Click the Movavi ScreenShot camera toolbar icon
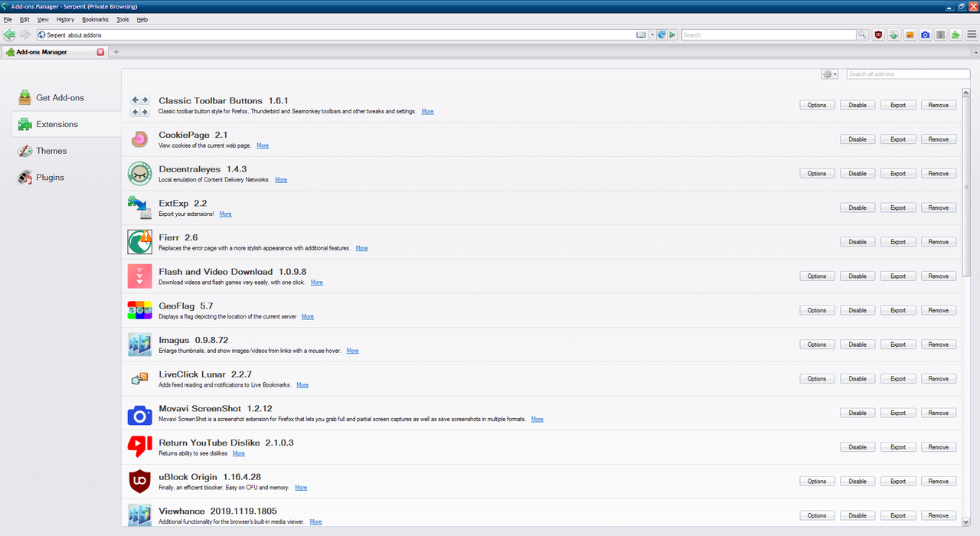This screenshot has width=980, height=536. click(925, 35)
